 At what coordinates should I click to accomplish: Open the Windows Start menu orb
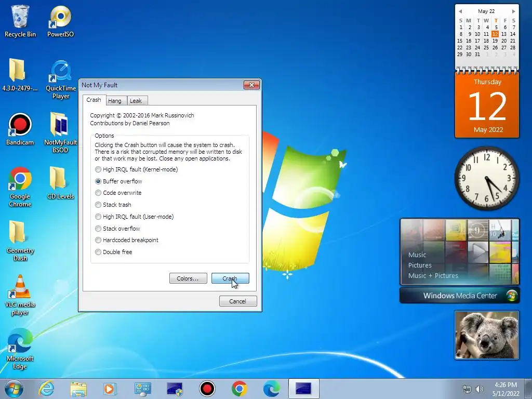tap(14, 389)
